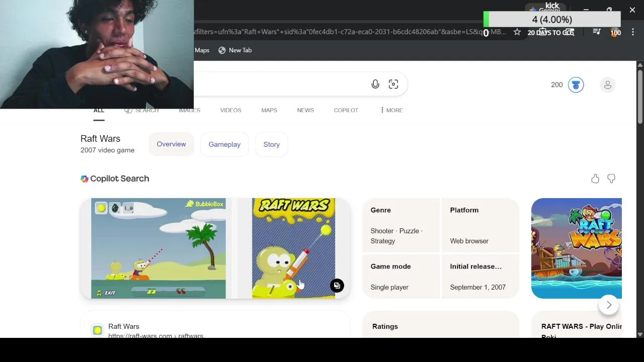The width and height of the screenshot is (644, 362).
Task: Click the green 4.00% progress bar overlay
Action: pyautogui.click(x=552, y=20)
